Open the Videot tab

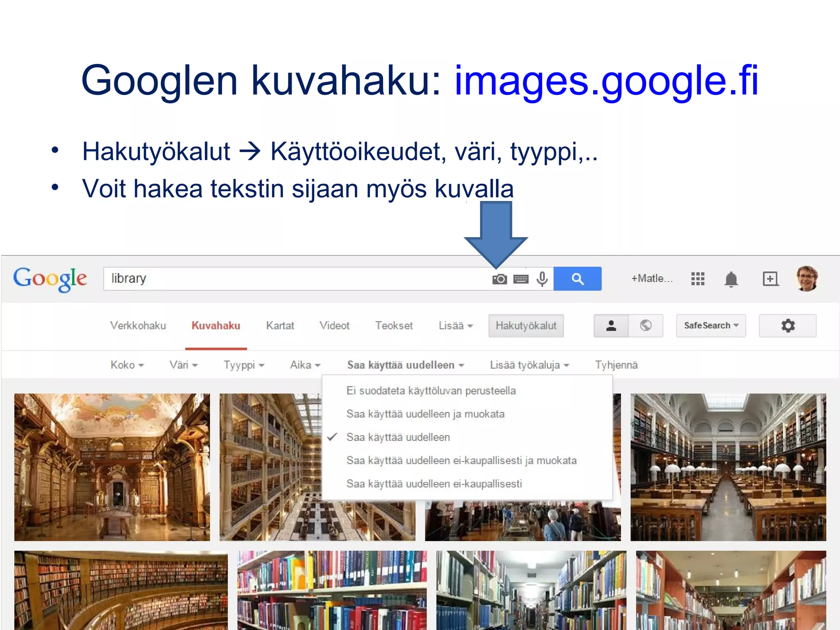(334, 326)
